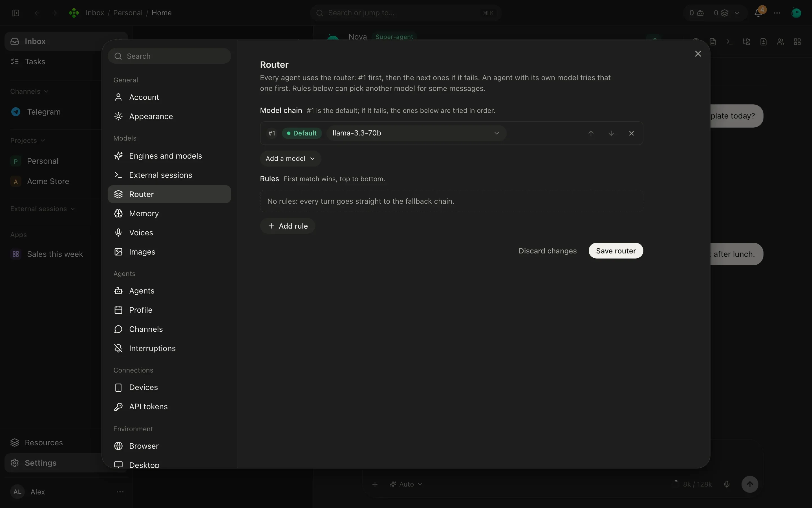812x508 pixels.
Task: Open the user avatar in top bar
Action: (796, 13)
